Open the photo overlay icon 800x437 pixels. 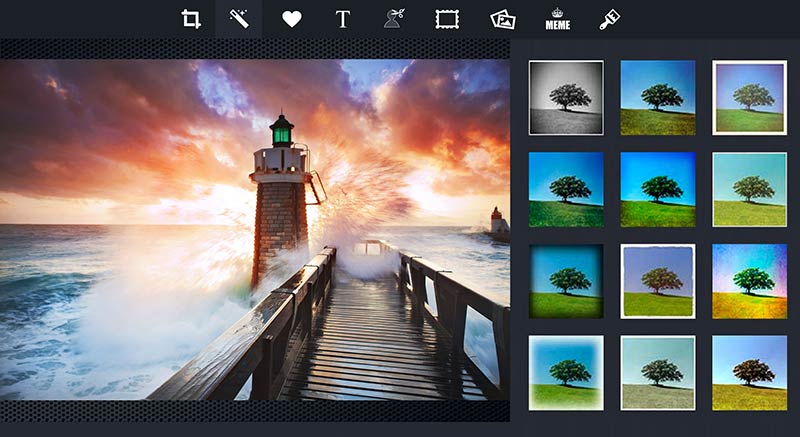coord(502,19)
